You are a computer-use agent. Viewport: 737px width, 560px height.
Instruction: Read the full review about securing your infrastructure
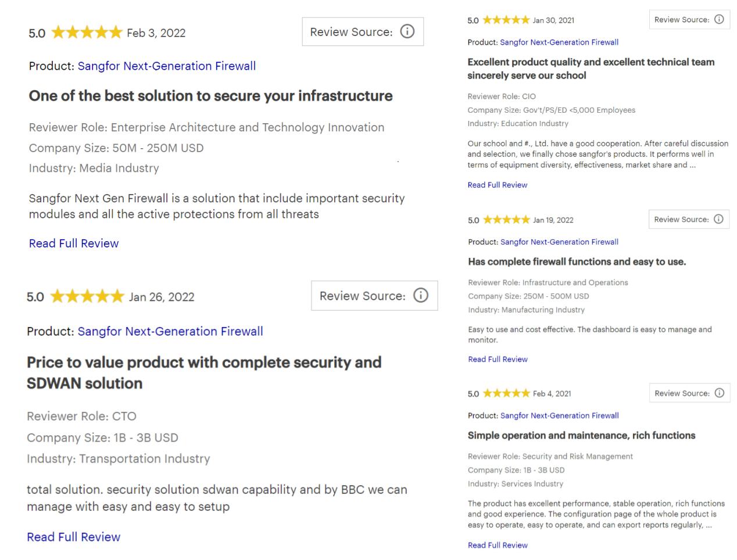pyautogui.click(x=74, y=243)
